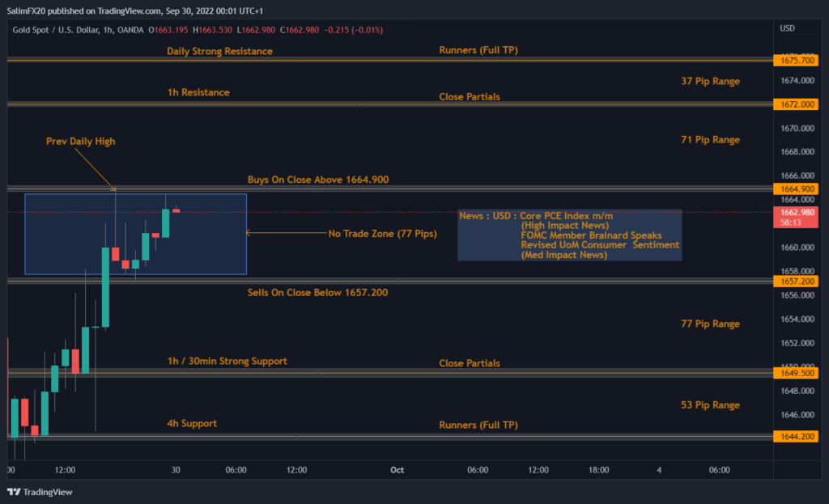Click the 1672.000 price axis label
Image resolution: width=829 pixels, height=504 pixels.
[x=797, y=104]
